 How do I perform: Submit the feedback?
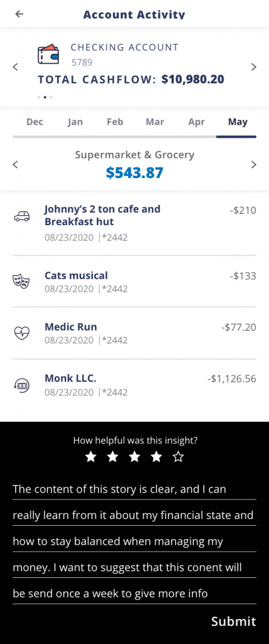(234, 621)
